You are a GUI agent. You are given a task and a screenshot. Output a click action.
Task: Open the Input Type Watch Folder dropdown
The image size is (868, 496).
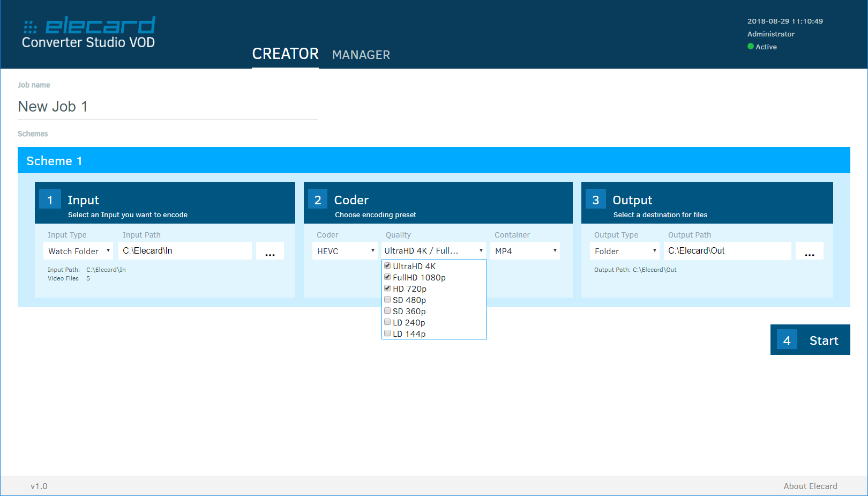coord(78,250)
